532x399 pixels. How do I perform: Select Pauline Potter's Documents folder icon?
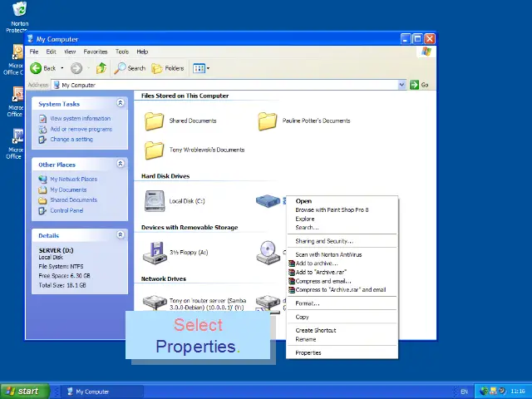(268, 121)
